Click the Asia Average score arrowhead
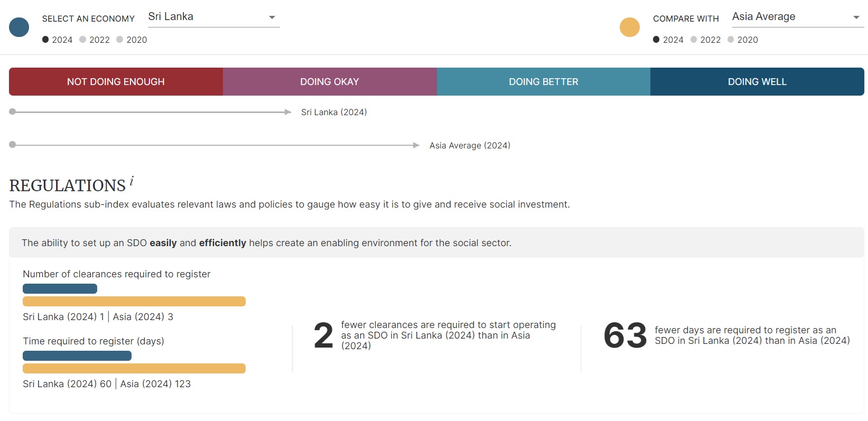The width and height of the screenshot is (868, 421). 416,145
